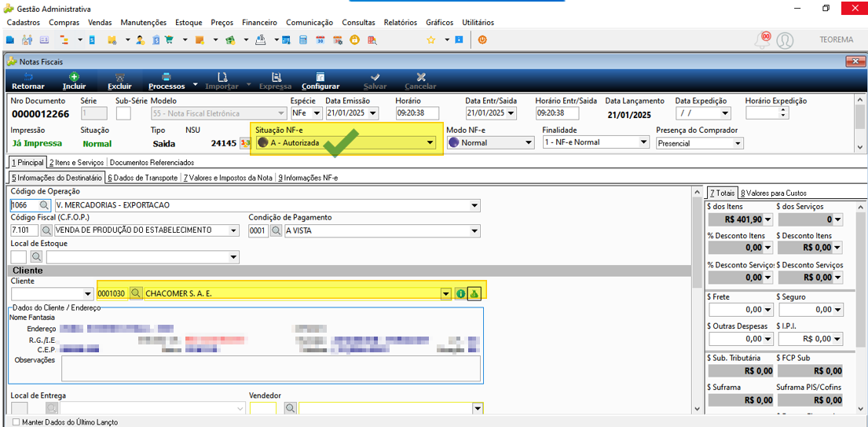
Task: Switch to Valores e Impostos da Nota tab
Action: pyautogui.click(x=228, y=178)
